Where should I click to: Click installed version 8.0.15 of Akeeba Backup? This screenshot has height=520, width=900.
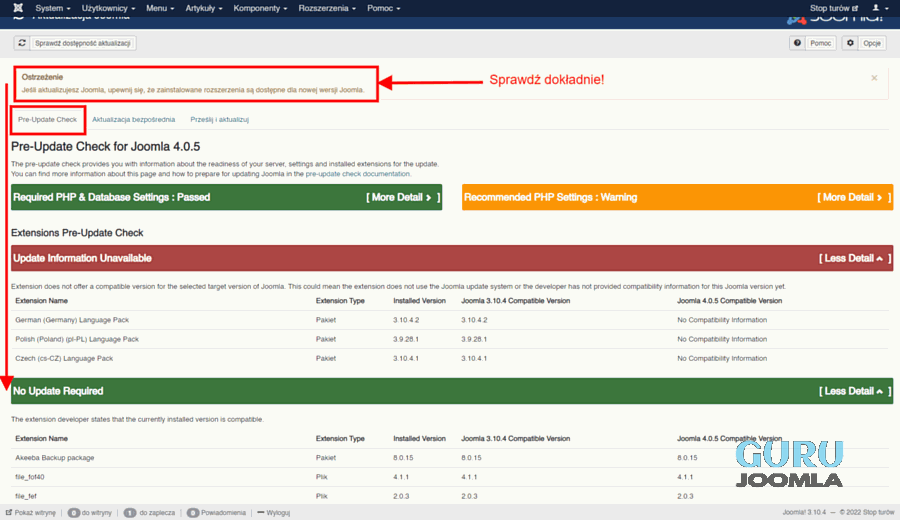[403, 458]
